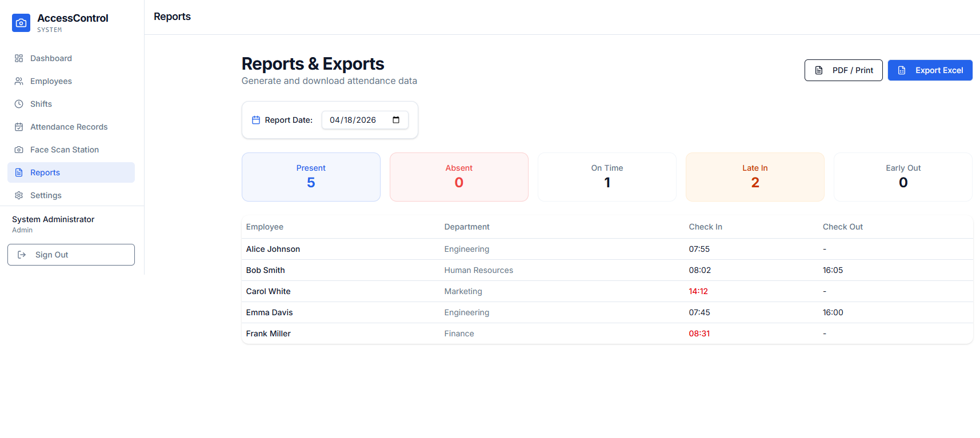Go to Attendance Records page
The image size is (980, 438).
[69, 127]
